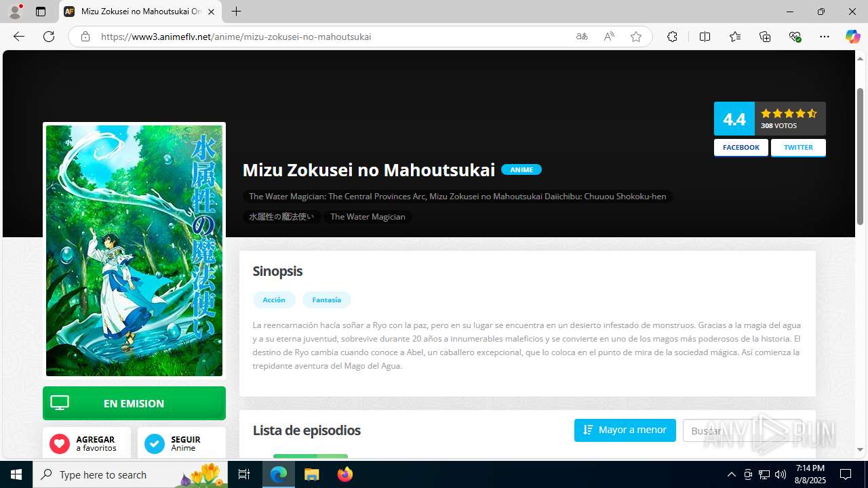Show hidden system tray icons
This screenshot has width=868, height=488.
[x=731, y=474]
